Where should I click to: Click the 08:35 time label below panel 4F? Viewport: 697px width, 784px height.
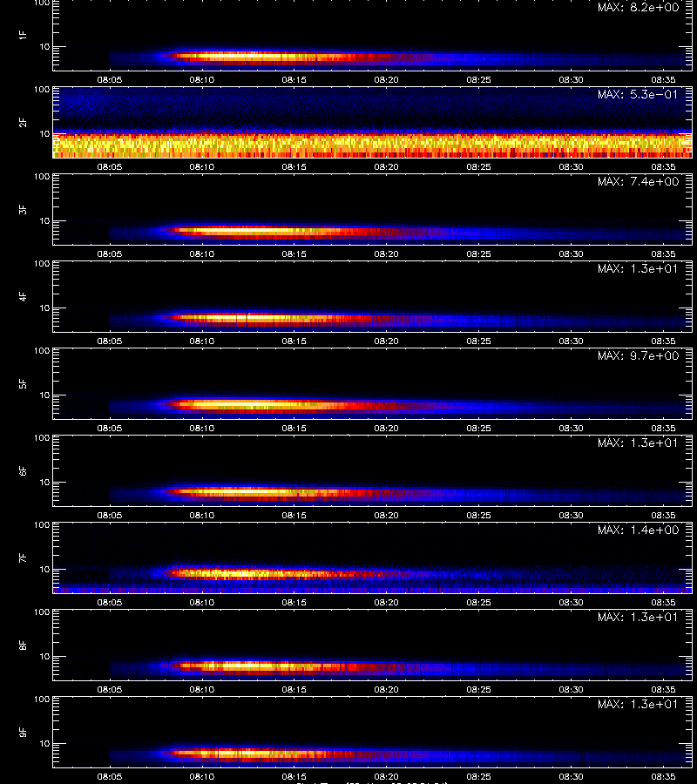[664, 341]
